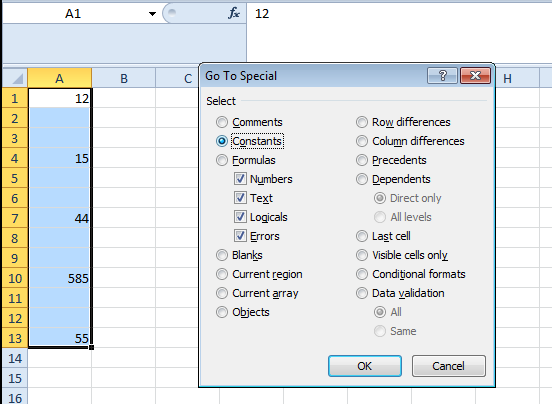Viewport: 552px width, 404px height.
Task: Click the dialog Help question mark button
Action: (443, 75)
